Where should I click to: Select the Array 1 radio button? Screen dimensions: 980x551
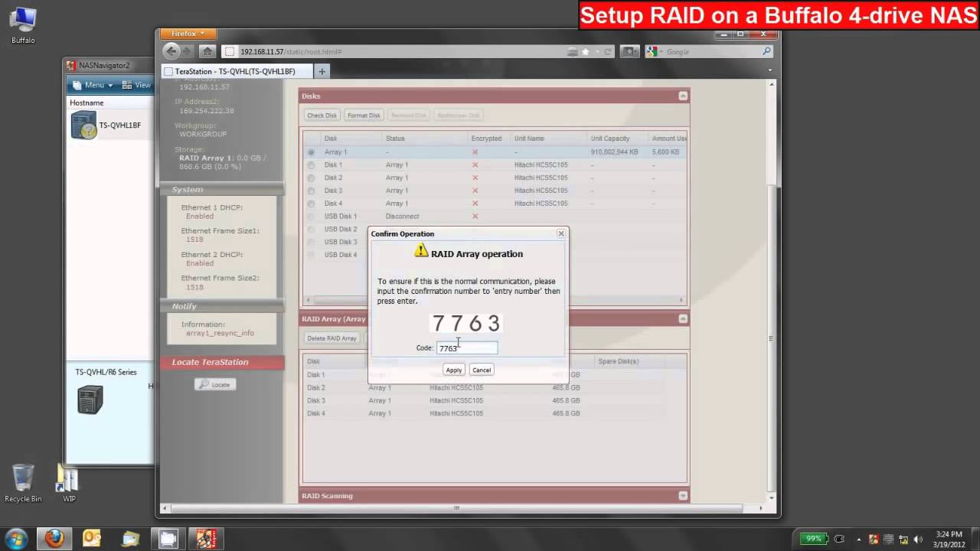[x=311, y=152]
